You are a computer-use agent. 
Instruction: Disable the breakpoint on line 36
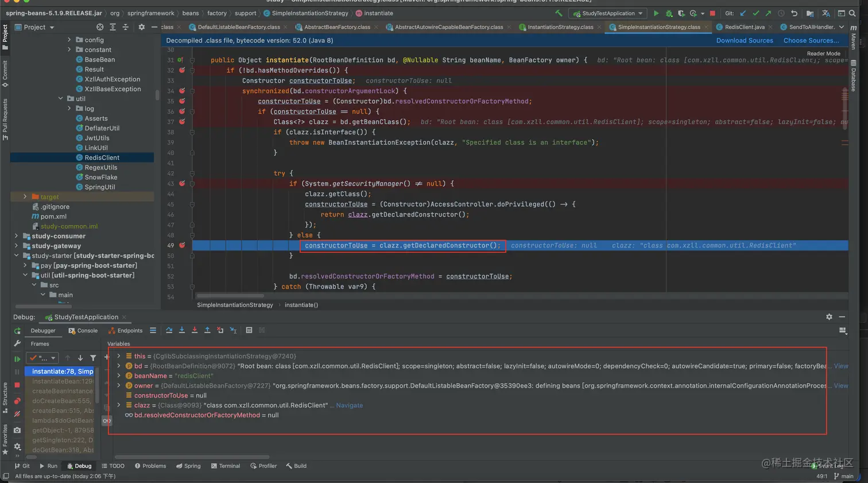[182, 111]
